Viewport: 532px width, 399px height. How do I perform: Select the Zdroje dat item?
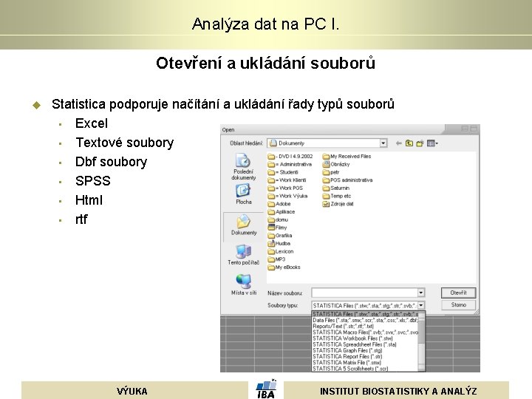[338, 204]
